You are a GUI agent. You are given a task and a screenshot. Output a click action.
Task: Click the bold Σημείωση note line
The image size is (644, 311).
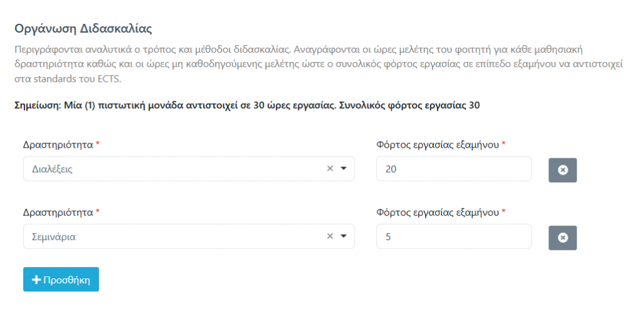pos(247,106)
